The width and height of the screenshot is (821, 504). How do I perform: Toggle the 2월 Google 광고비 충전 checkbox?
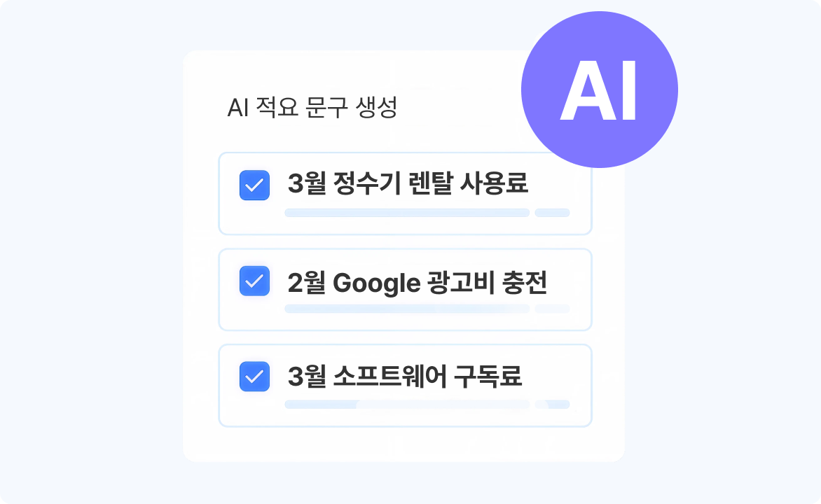pos(254,281)
